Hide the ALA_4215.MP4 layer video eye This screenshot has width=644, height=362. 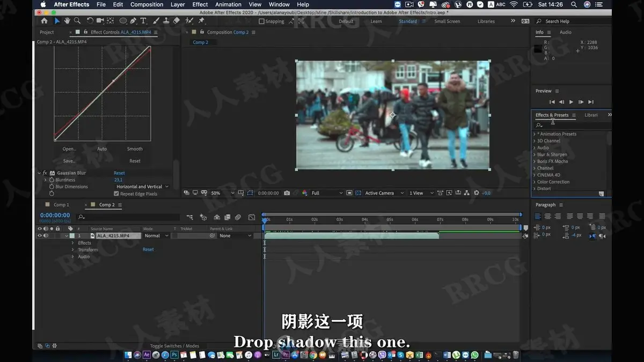pos(39,235)
